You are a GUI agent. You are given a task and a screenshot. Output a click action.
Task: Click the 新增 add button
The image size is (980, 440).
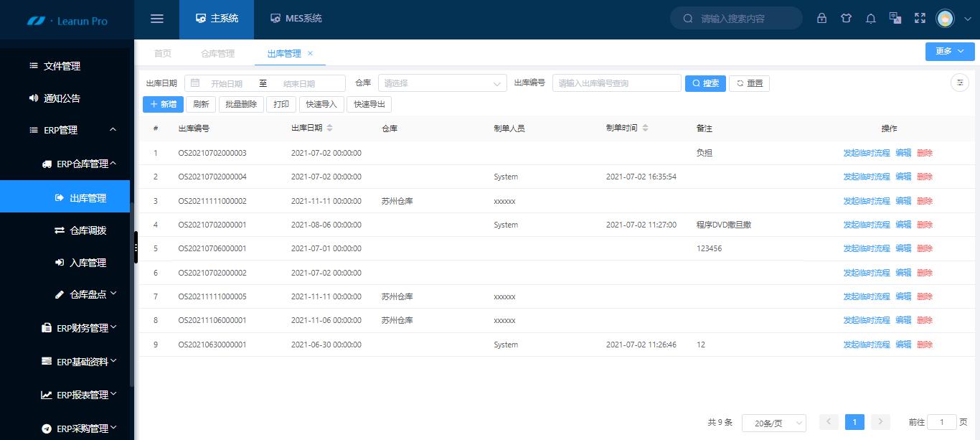click(163, 104)
